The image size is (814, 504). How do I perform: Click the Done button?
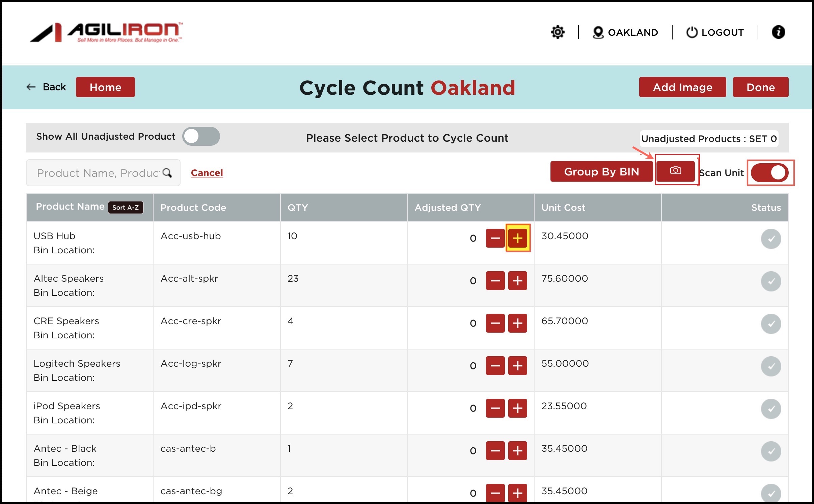click(760, 87)
